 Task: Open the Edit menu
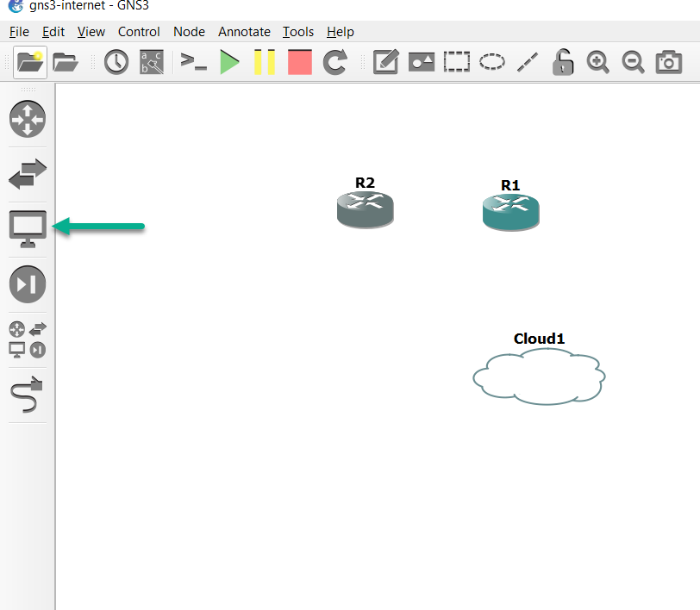pos(53,32)
